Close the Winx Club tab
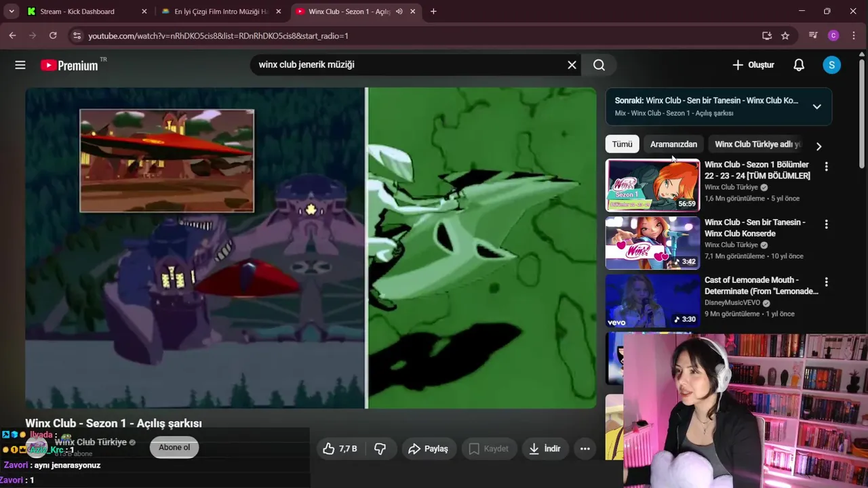Image resolution: width=868 pixels, height=488 pixels. tap(413, 12)
